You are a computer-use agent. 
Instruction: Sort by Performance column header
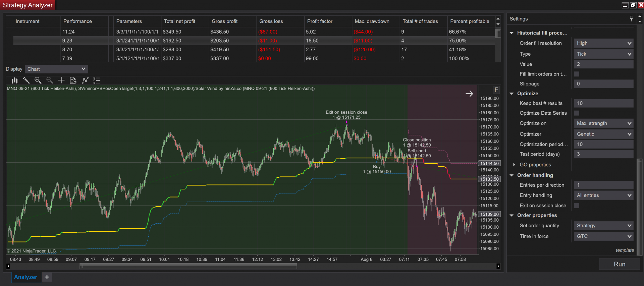click(85, 21)
